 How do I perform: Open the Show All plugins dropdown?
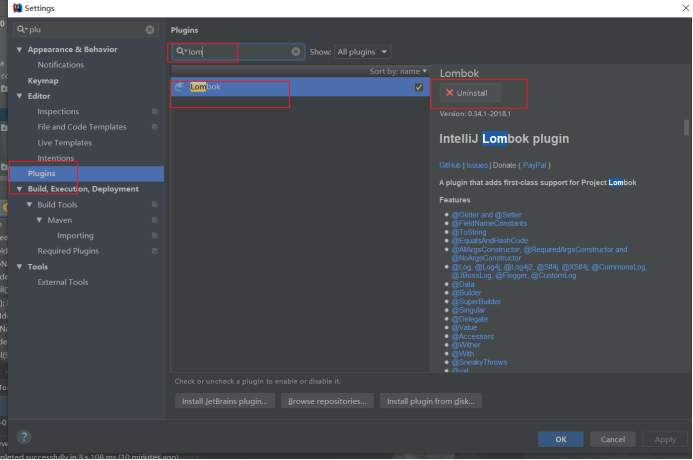(x=363, y=52)
